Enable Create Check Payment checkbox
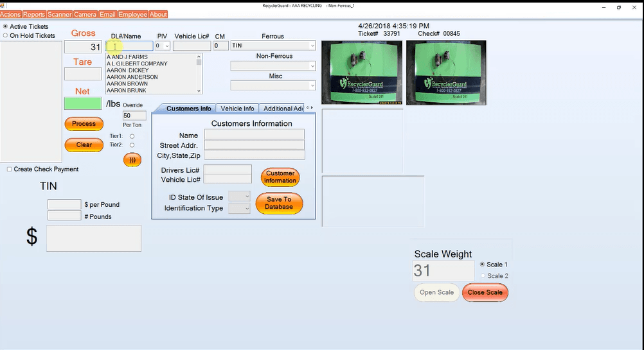Image resolution: width=644 pixels, height=350 pixels. [9, 169]
